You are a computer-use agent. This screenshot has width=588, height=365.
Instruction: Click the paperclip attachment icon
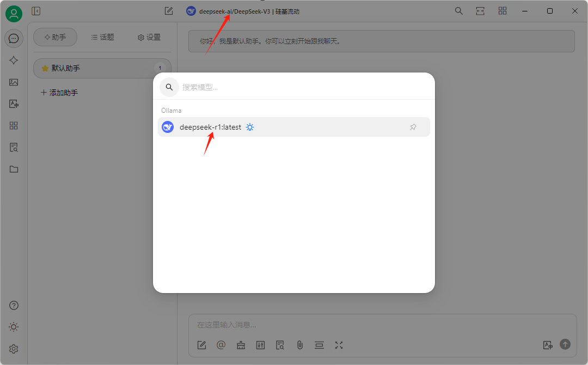coord(299,345)
